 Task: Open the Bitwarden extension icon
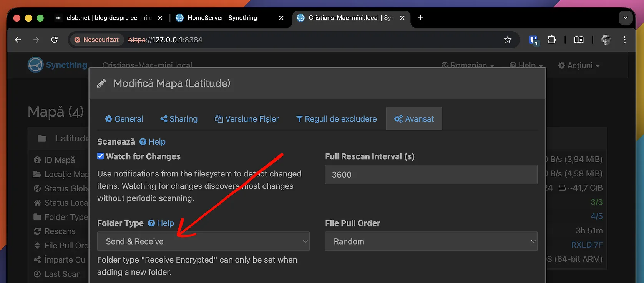pos(533,40)
